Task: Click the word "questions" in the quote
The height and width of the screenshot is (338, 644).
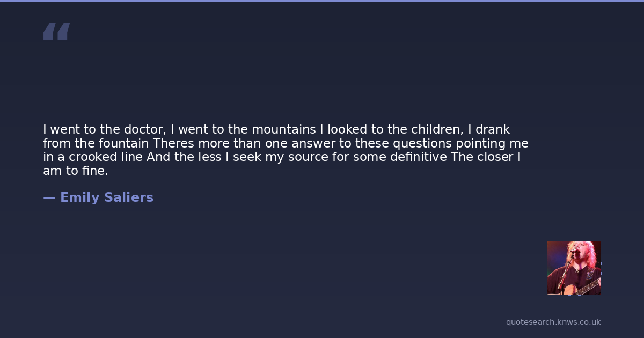Action: pyautogui.click(x=422, y=144)
